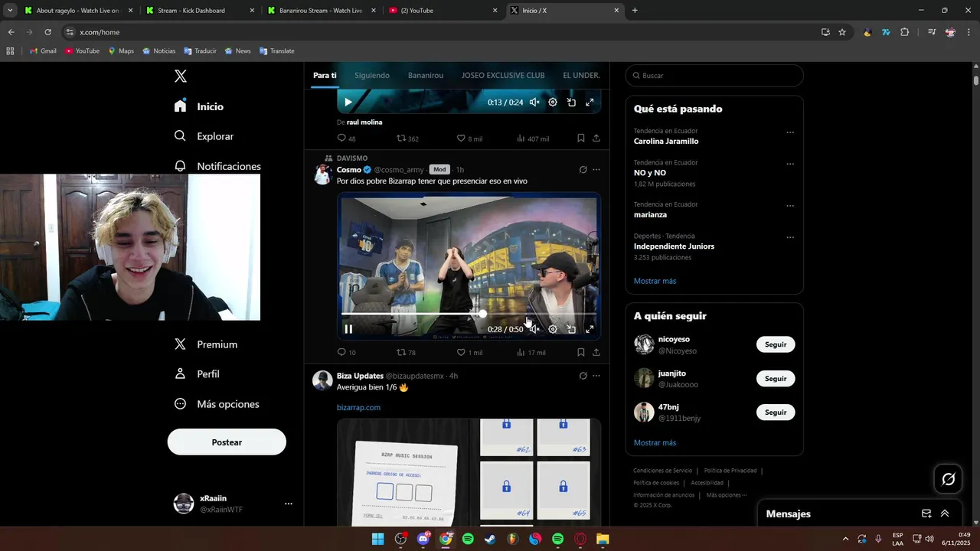Viewport: 980px width, 551px height.
Task: Switch to the Bananirou tab
Action: pos(426,76)
